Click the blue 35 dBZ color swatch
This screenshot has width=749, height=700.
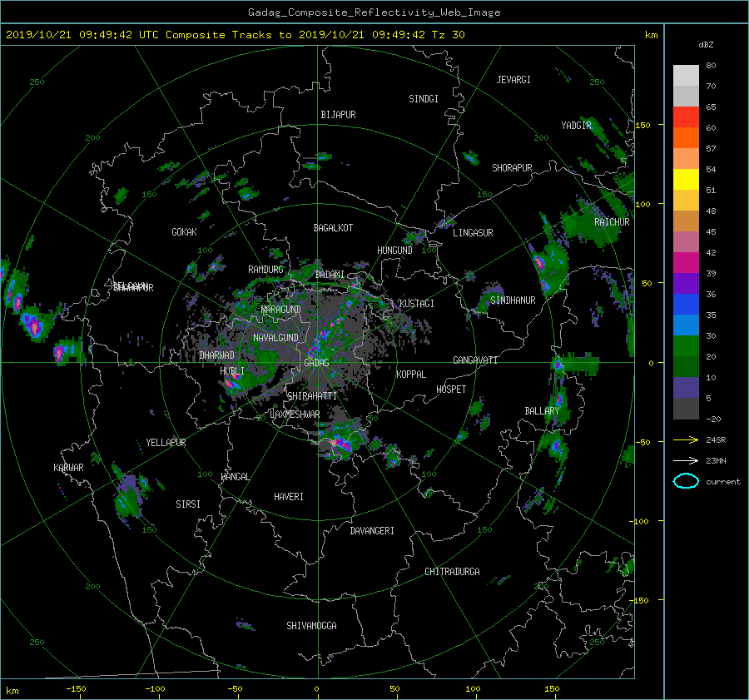click(686, 305)
